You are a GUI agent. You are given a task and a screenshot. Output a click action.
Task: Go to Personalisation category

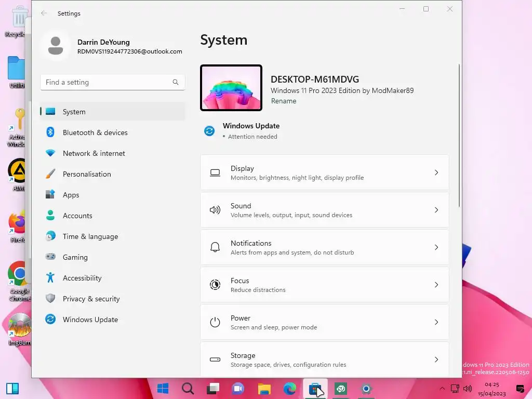pyautogui.click(x=113, y=174)
